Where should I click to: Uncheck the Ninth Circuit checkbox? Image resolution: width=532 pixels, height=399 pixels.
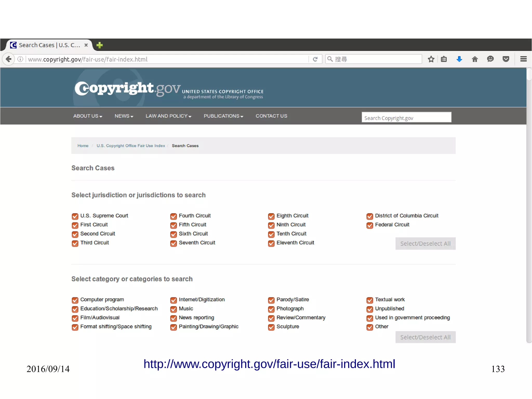[271, 225]
